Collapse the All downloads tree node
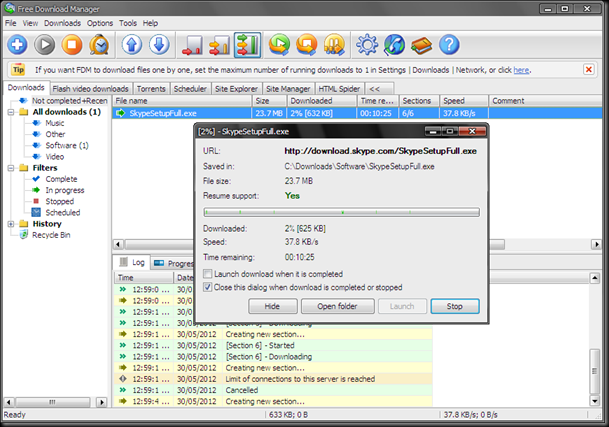Image resolution: width=609 pixels, height=427 pixels. 11,112
